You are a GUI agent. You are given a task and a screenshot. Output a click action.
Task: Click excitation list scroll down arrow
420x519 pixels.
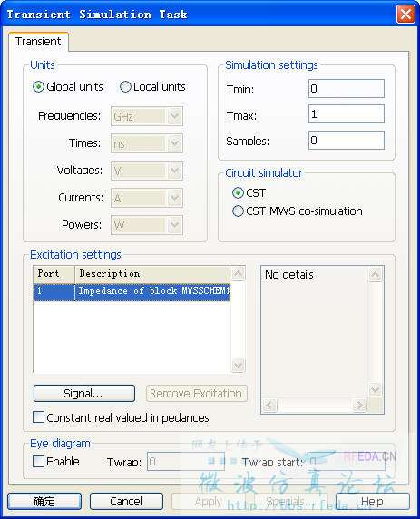(x=238, y=366)
